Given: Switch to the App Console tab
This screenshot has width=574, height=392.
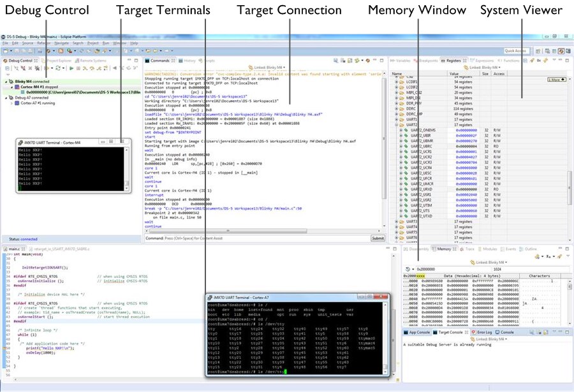Looking at the screenshot, I should (x=416, y=332).
